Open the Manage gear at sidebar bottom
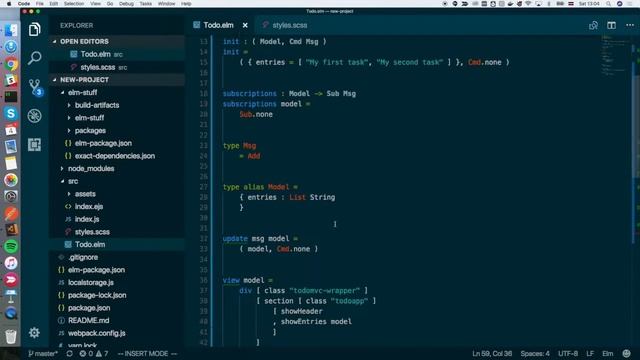The image size is (640, 360). (x=35, y=333)
